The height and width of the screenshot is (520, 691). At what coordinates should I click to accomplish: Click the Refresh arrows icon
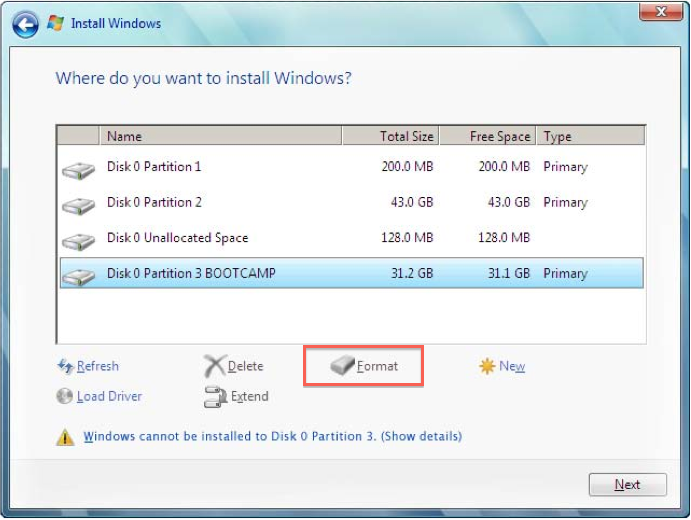click(x=66, y=366)
